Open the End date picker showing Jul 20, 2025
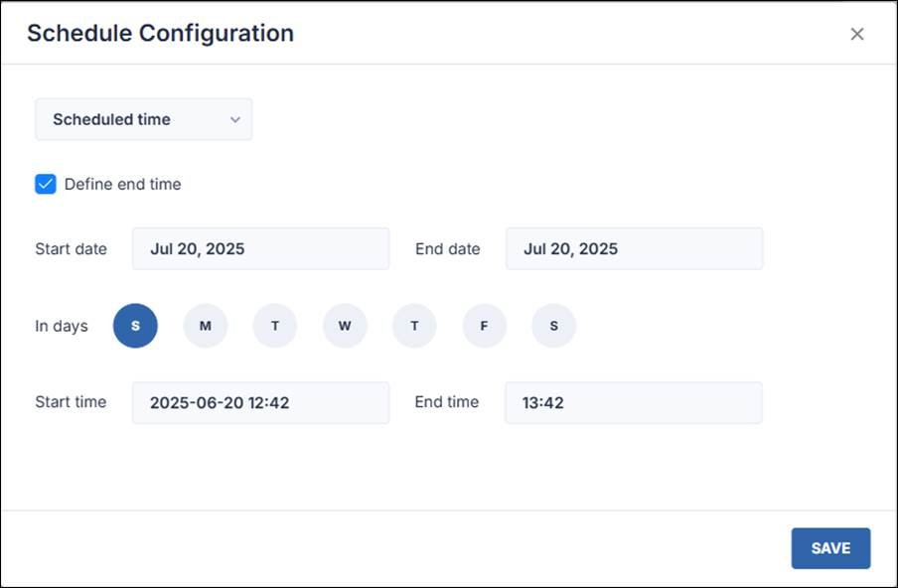 [x=634, y=248]
